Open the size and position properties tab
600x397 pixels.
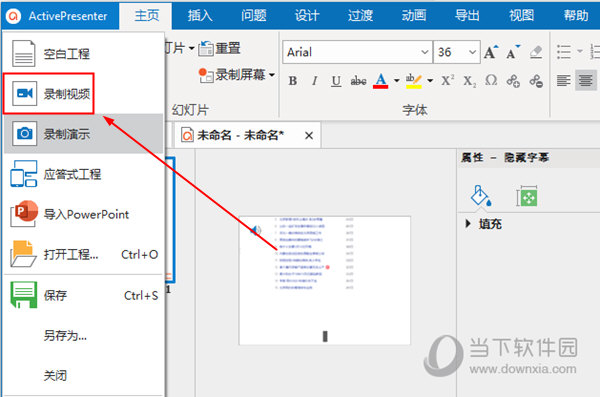tap(527, 197)
